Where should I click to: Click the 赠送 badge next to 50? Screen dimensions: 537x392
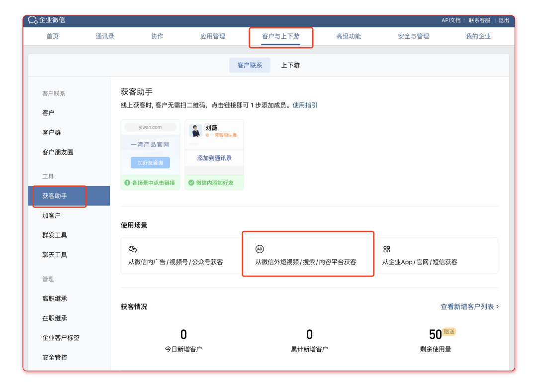click(449, 331)
